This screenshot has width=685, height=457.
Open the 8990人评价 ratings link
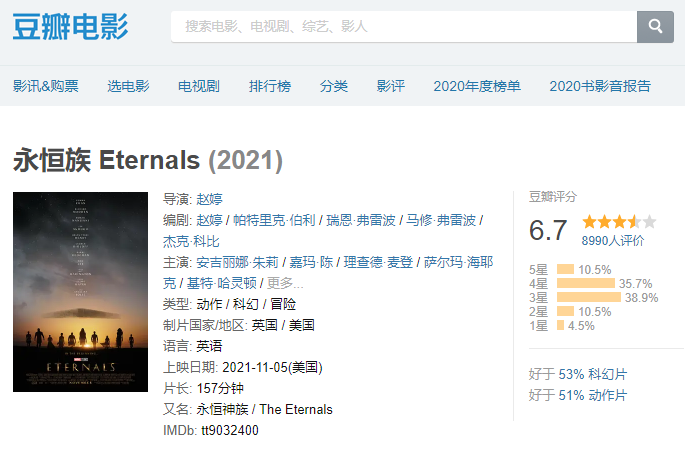click(x=612, y=241)
